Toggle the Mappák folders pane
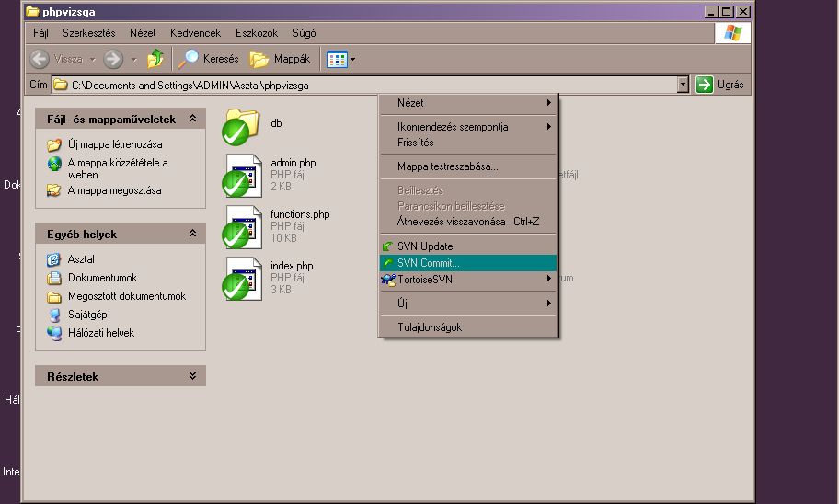The height and width of the screenshot is (504, 839). [280, 59]
